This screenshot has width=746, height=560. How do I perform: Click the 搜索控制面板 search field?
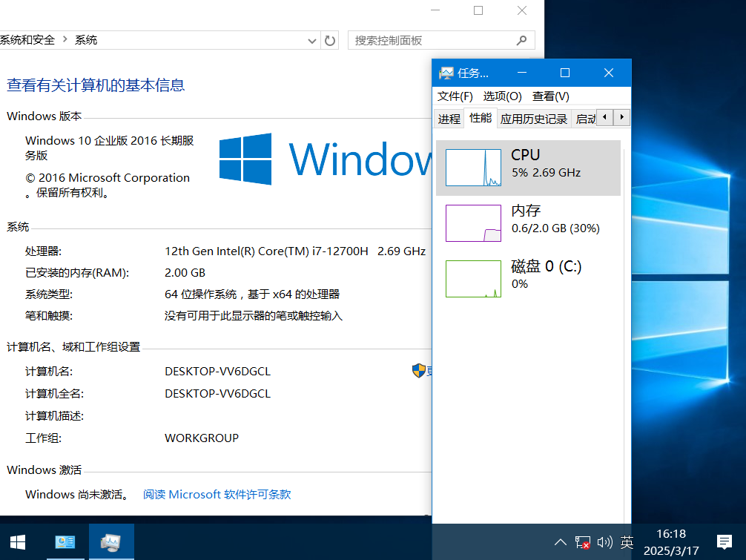[430, 40]
